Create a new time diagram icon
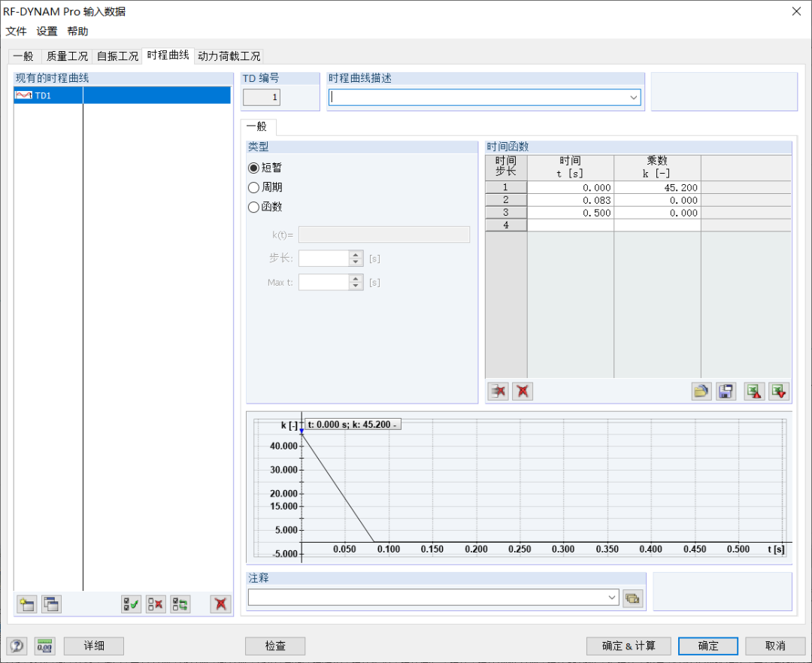The width and height of the screenshot is (812, 663). pyautogui.click(x=26, y=604)
